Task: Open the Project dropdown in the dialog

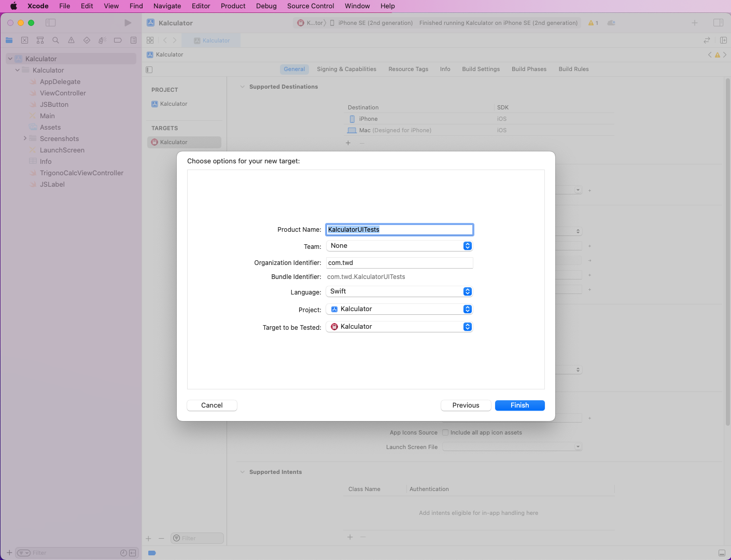Action: (x=399, y=309)
